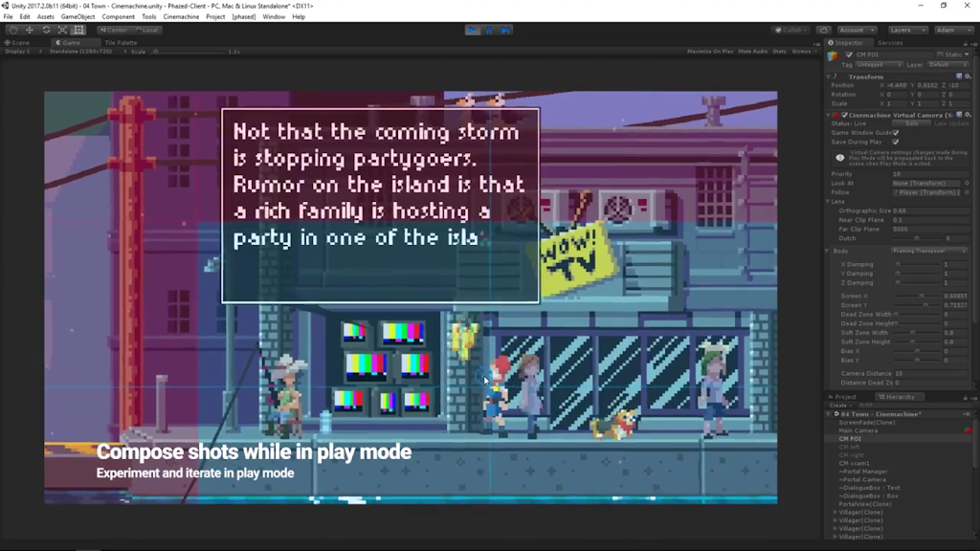
Task: Click the Pause button
Action: click(x=489, y=30)
